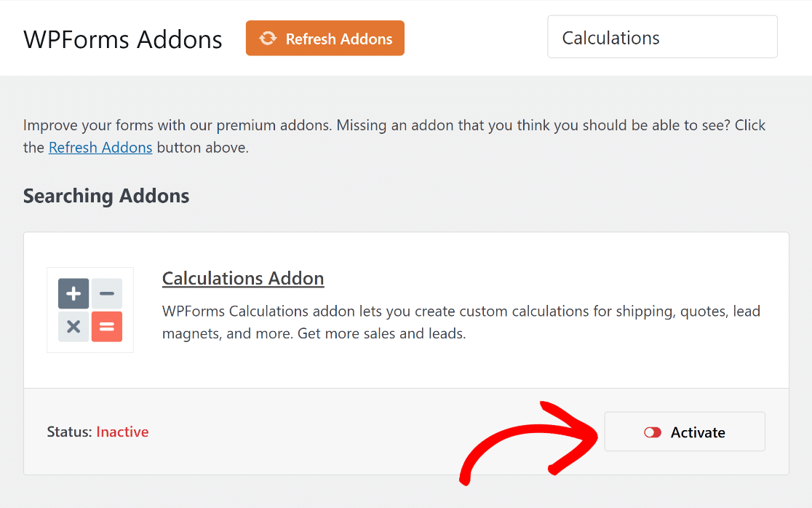
Task: Focus the addon search field containing "Calculations"
Action: 662,38
